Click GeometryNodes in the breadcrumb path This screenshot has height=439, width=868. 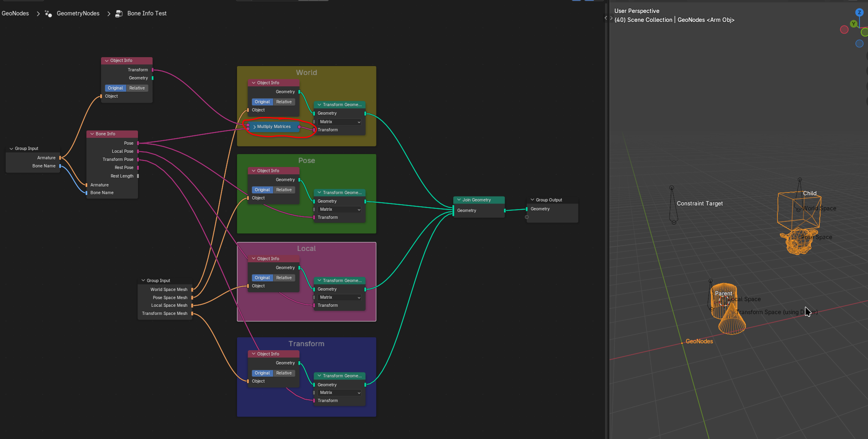[x=78, y=13]
